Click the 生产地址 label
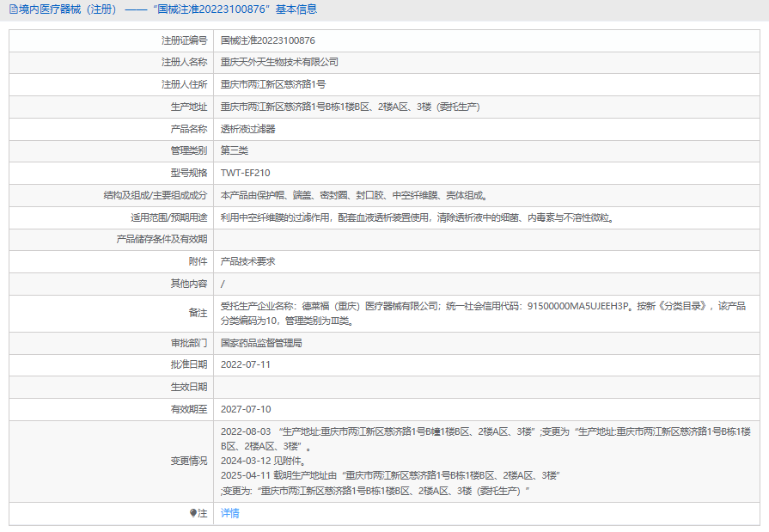Screen dimensions: 769x532 point(189,107)
